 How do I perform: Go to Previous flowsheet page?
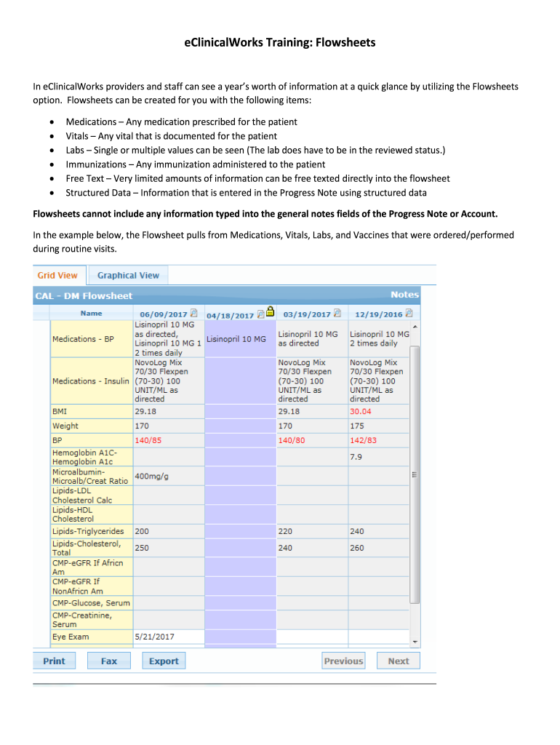point(343,661)
